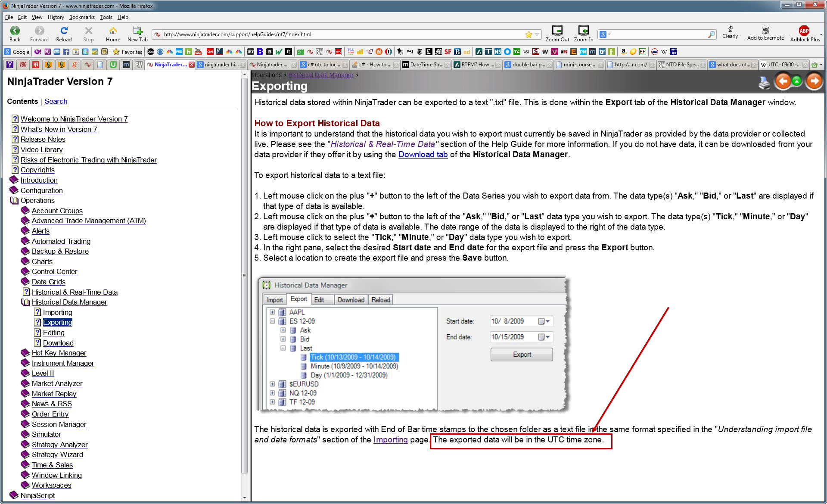
Task: Open the Search link beside Contents
Action: coord(56,102)
